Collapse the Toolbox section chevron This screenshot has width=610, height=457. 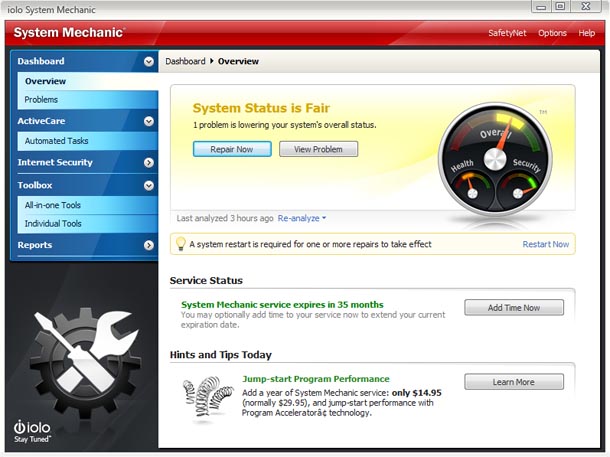(x=149, y=186)
